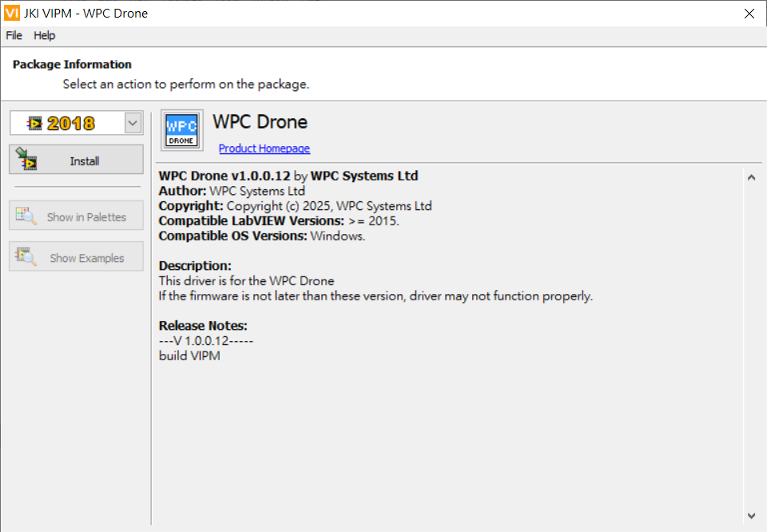The width and height of the screenshot is (767, 532).
Task: Click the JKI VIPM title bar icon
Action: click(x=11, y=13)
